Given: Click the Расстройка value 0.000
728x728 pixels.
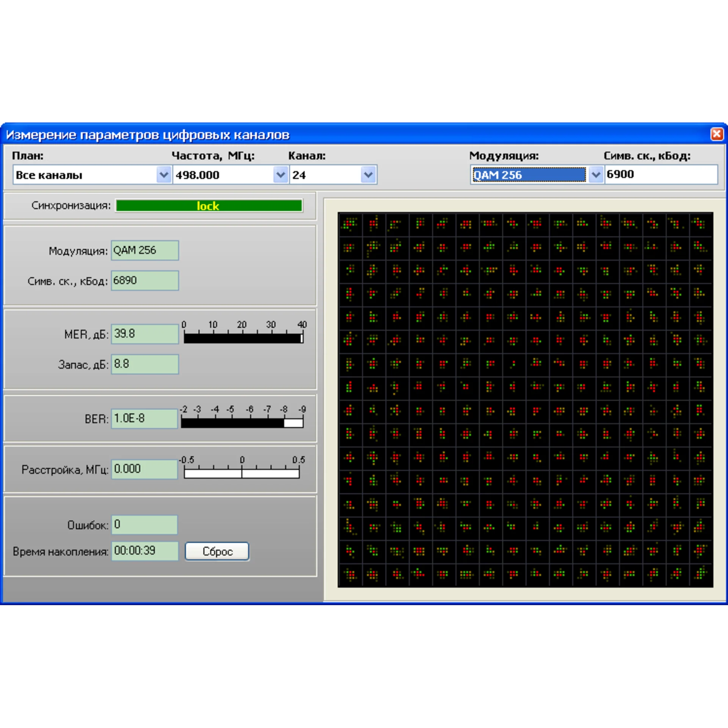Looking at the screenshot, I should pyautogui.click(x=144, y=469).
